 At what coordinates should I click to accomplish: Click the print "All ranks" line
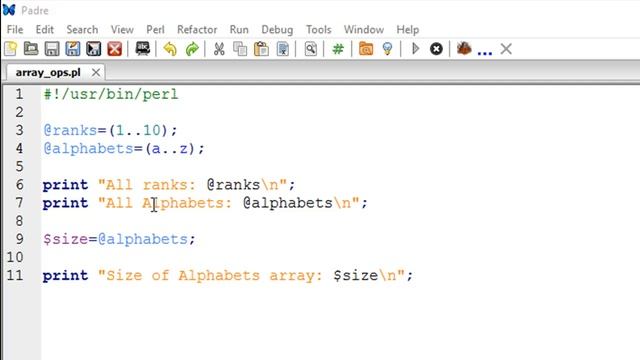(x=169, y=185)
